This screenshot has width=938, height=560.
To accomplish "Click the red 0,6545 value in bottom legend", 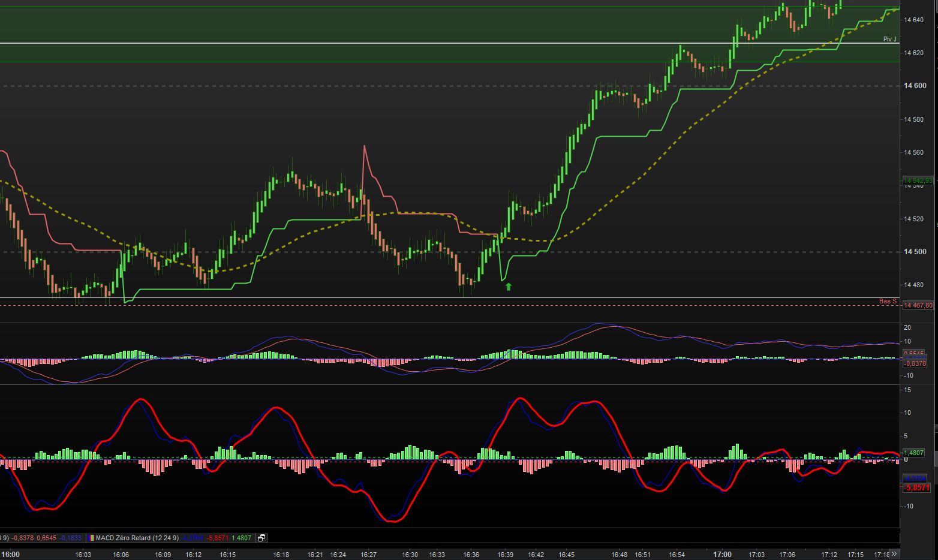I will tap(46, 538).
